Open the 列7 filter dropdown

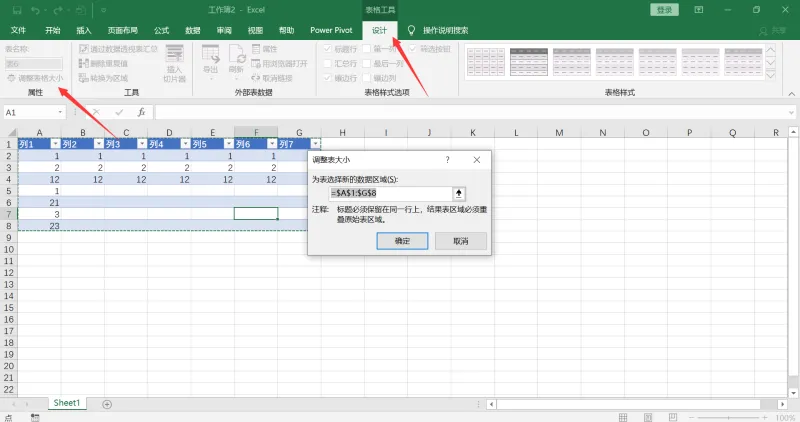coord(315,144)
